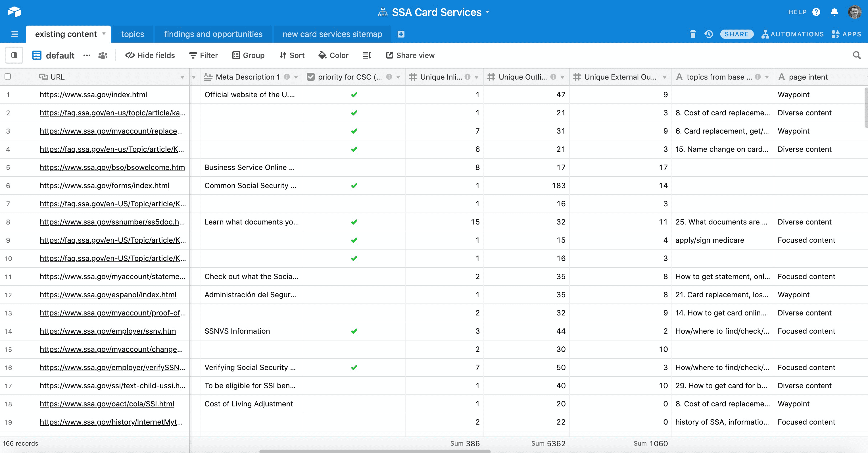
Task: Click Sum 386 summary cell
Action: [465, 444]
